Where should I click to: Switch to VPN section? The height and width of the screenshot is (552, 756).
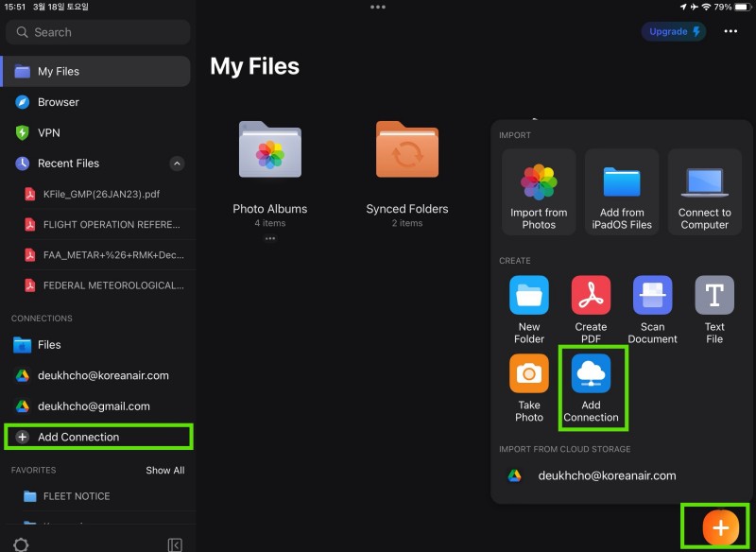coord(48,133)
